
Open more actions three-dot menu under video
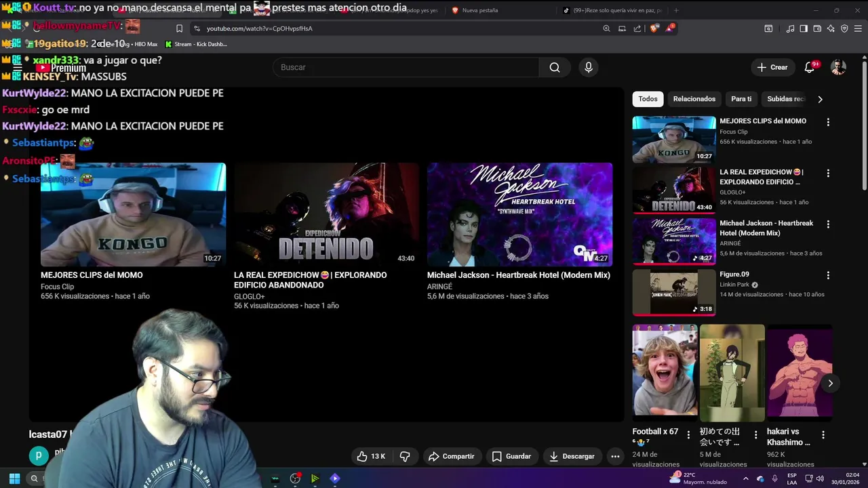coord(615,456)
